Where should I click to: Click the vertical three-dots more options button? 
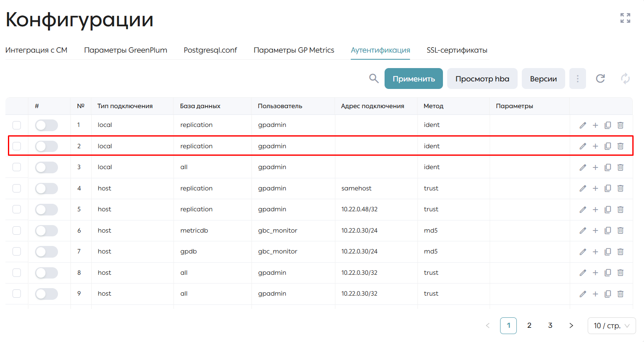578,79
